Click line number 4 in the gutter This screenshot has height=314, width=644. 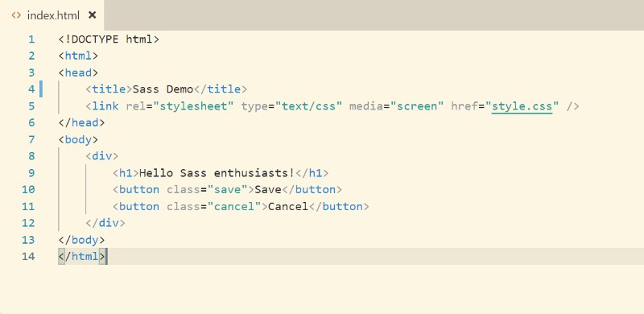[31, 89]
